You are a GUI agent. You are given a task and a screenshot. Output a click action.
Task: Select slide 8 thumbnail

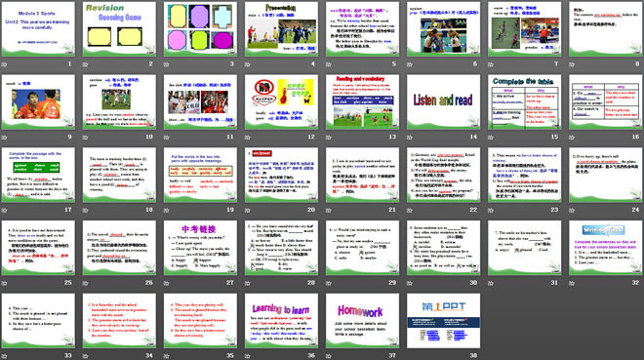coord(605,28)
